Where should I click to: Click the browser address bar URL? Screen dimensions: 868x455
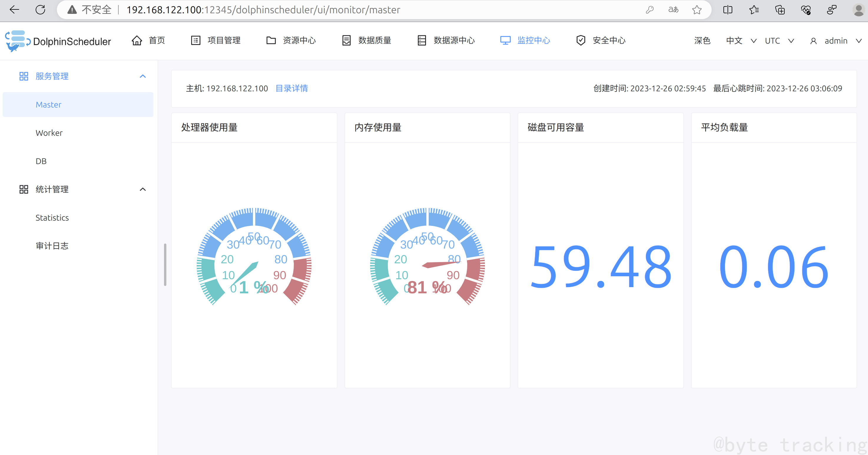(x=263, y=10)
